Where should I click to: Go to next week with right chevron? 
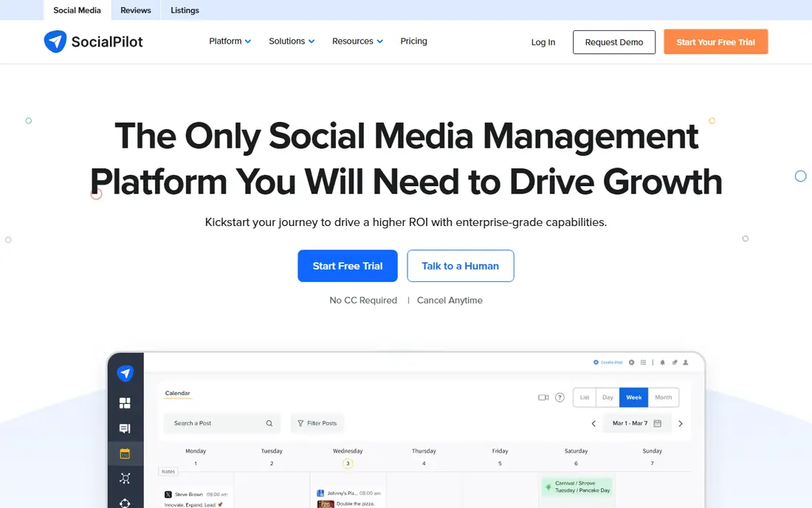(681, 424)
